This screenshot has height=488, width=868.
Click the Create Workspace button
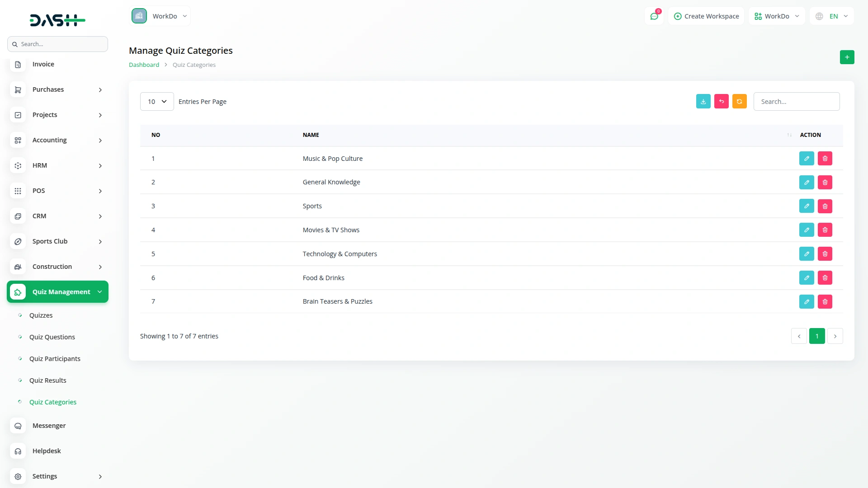click(x=706, y=16)
